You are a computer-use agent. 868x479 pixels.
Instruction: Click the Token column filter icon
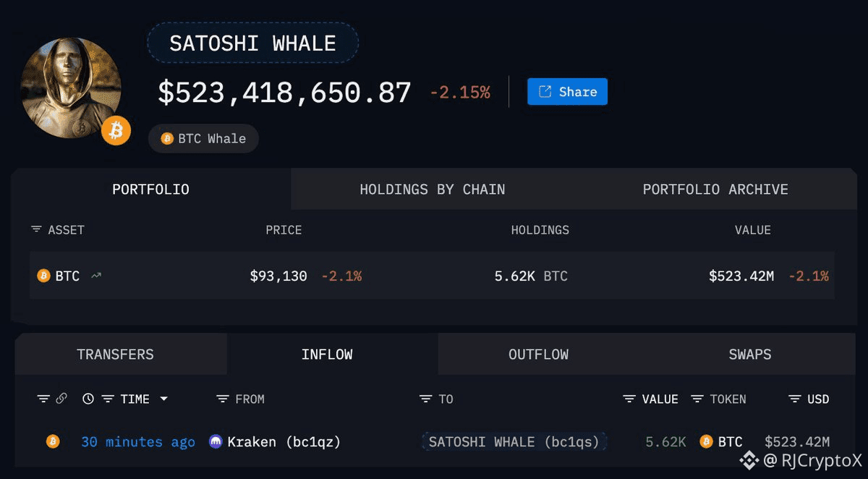point(697,399)
